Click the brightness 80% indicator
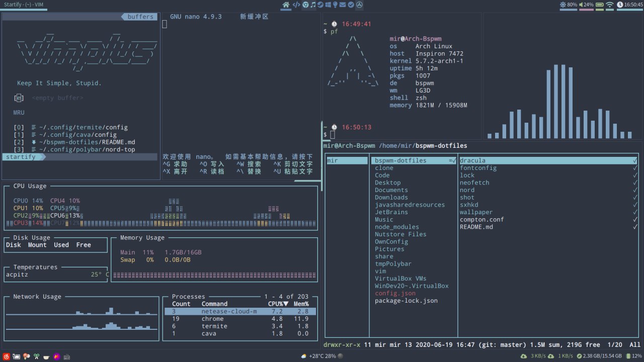The width and height of the screenshot is (644, 362). pyautogui.click(x=569, y=5)
